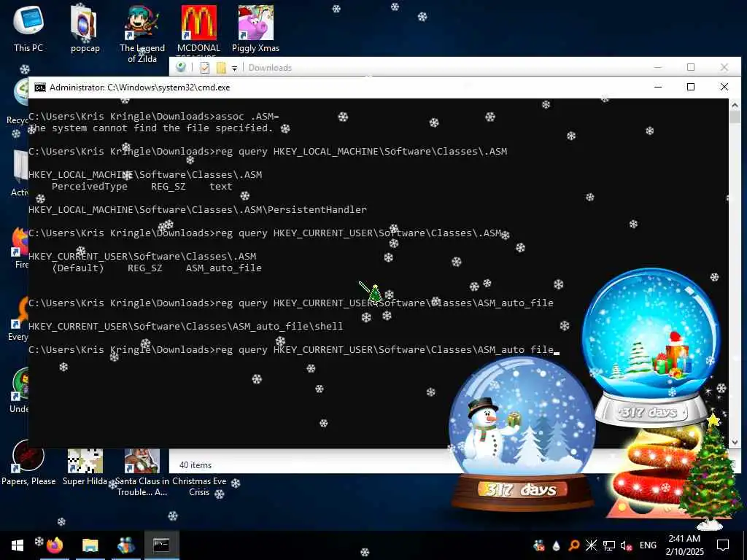The width and height of the screenshot is (747, 560).
Task: Open This PC desktop icon
Action: (x=28, y=27)
